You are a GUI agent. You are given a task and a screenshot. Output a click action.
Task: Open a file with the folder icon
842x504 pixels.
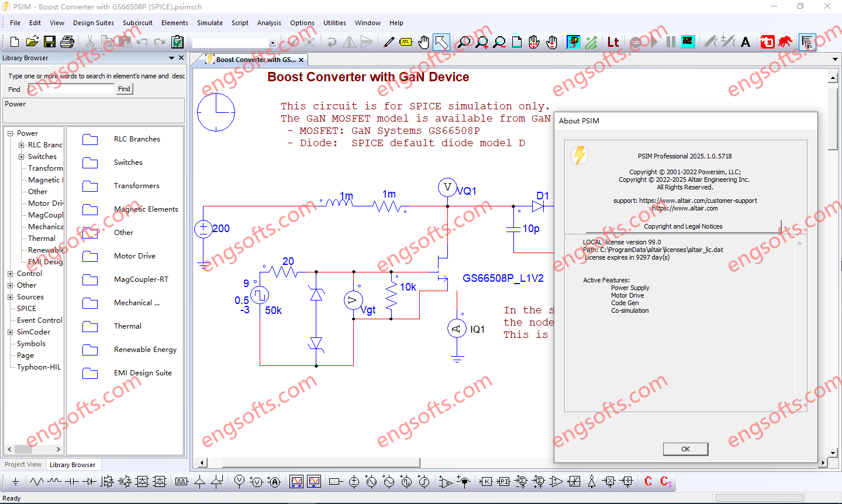(x=32, y=42)
